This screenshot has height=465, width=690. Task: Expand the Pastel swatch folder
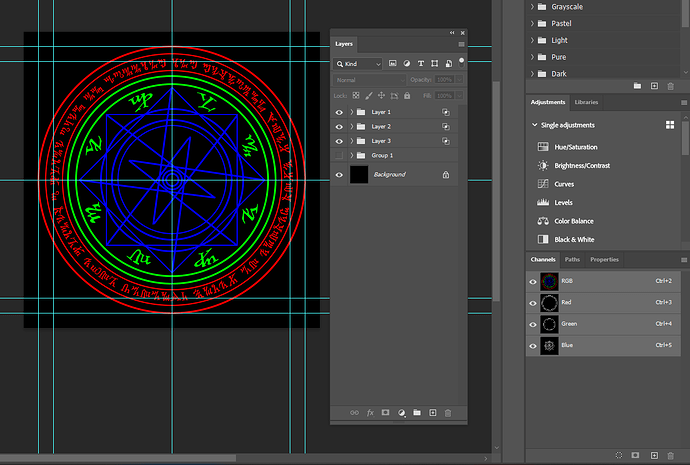tap(532, 23)
